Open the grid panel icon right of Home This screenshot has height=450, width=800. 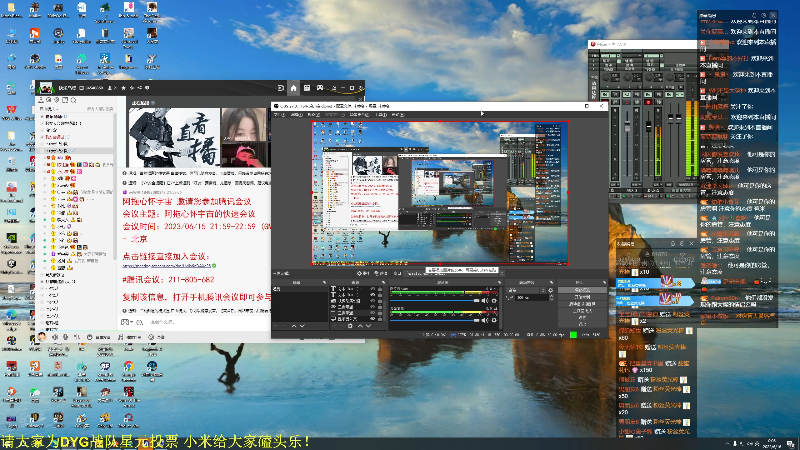pyautogui.click(x=307, y=88)
